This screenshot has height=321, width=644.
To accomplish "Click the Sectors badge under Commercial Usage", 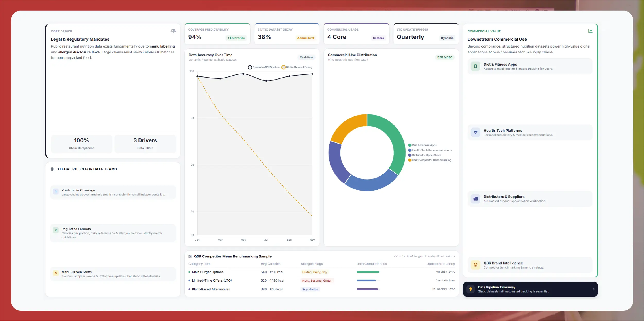I will click(378, 38).
